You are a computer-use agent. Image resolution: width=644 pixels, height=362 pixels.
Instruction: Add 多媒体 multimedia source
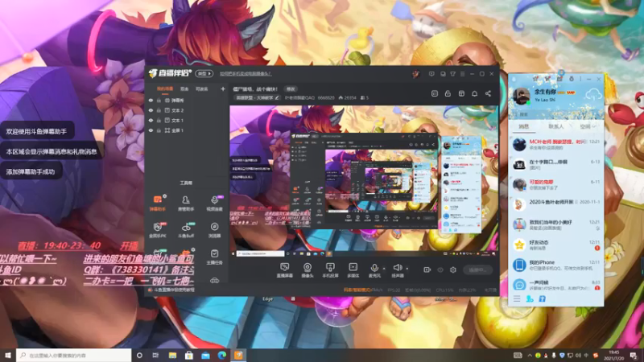(x=353, y=270)
